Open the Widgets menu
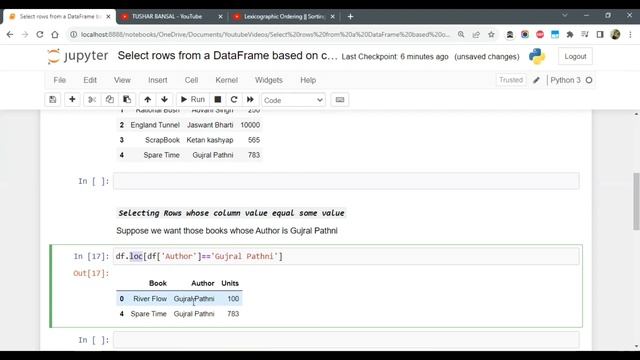This screenshot has width=640, height=360. [x=269, y=80]
